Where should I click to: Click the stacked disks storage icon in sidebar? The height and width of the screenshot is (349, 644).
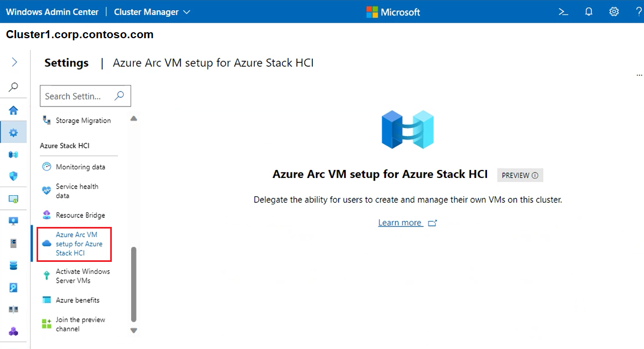(13, 265)
